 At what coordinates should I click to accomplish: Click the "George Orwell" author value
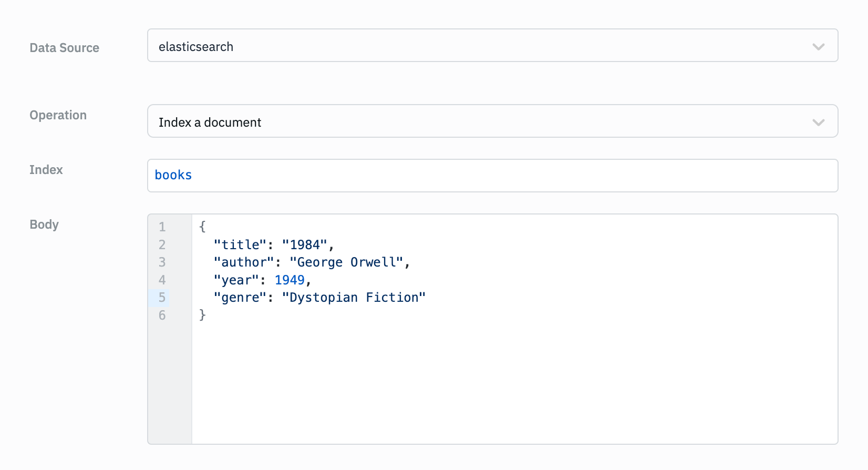pos(346,262)
